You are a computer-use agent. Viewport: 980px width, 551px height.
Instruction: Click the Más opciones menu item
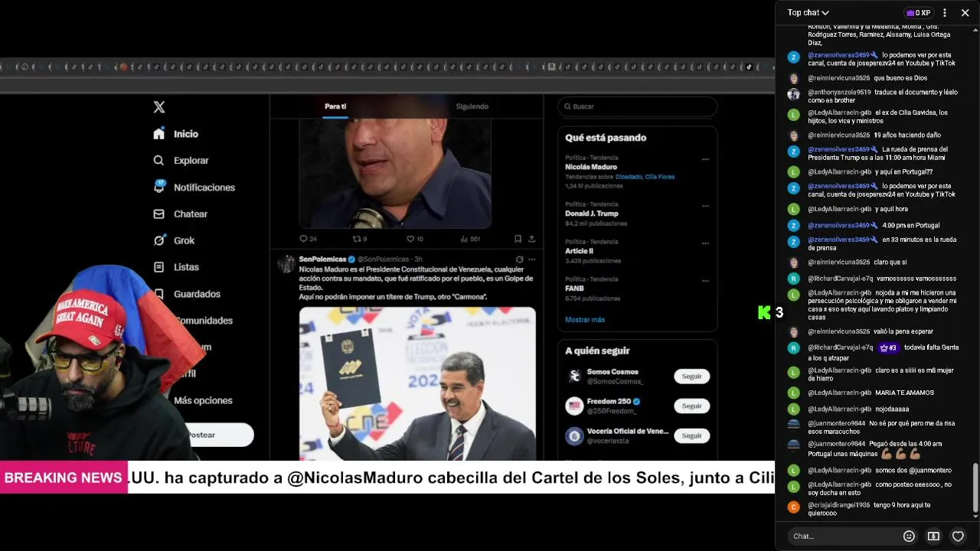203,400
